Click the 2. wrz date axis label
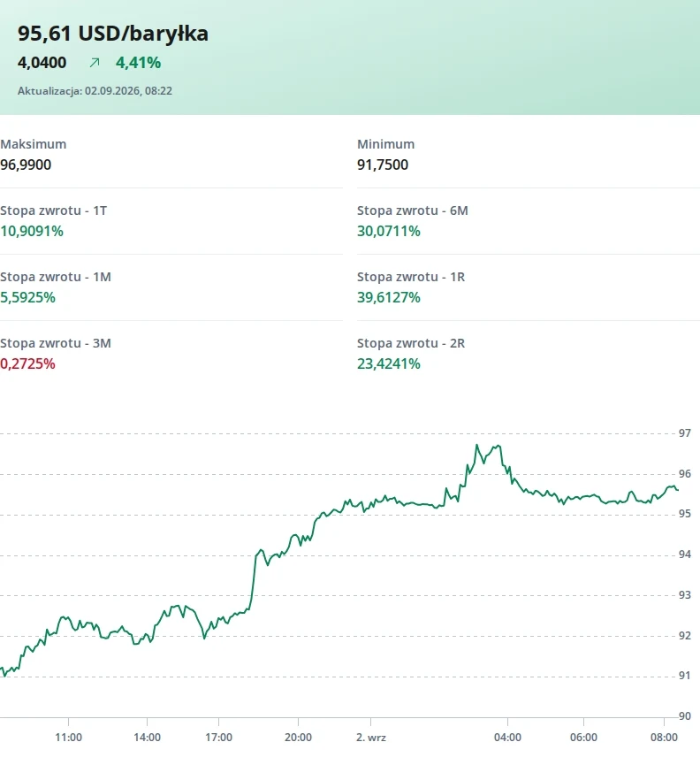 (x=371, y=738)
